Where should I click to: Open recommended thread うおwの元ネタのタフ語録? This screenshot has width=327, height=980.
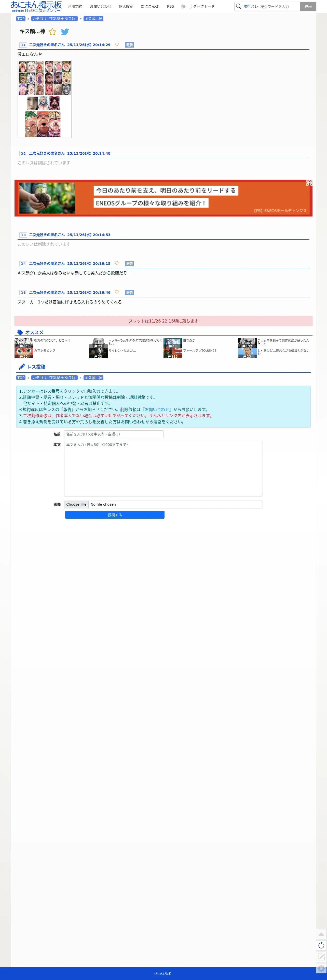click(x=135, y=342)
